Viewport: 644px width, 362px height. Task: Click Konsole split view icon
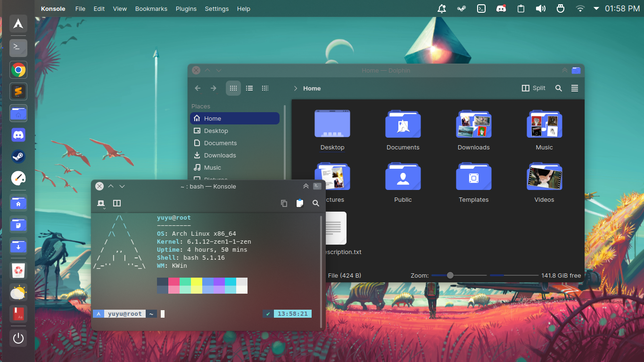pos(117,203)
